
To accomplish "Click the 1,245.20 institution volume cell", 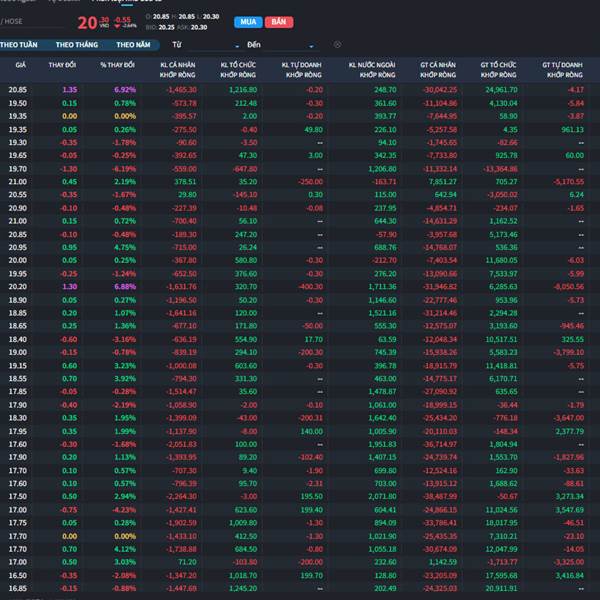I will pyautogui.click(x=243, y=589).
